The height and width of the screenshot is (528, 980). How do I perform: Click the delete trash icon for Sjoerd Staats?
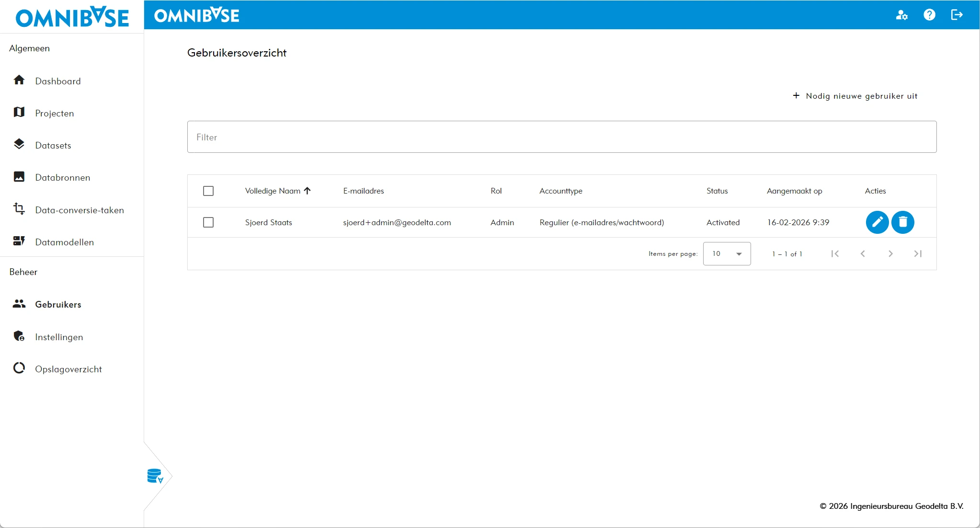tap(903, 222)
